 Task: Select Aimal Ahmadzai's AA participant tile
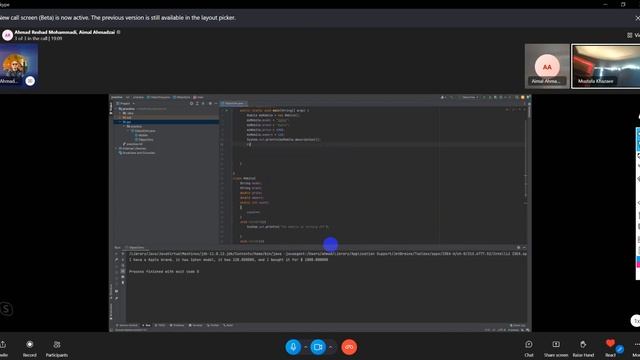pyautogui.click(x=547, y=66)
